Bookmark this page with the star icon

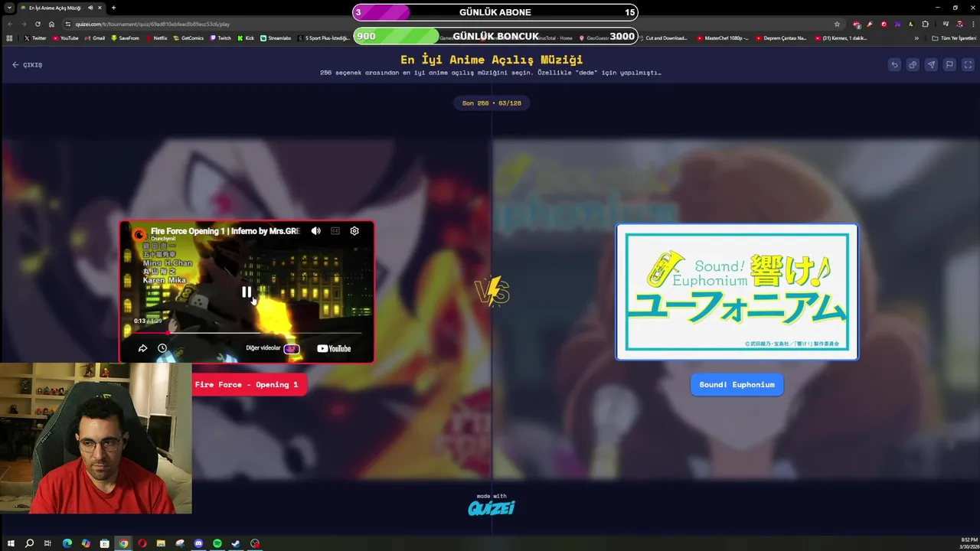837,24
